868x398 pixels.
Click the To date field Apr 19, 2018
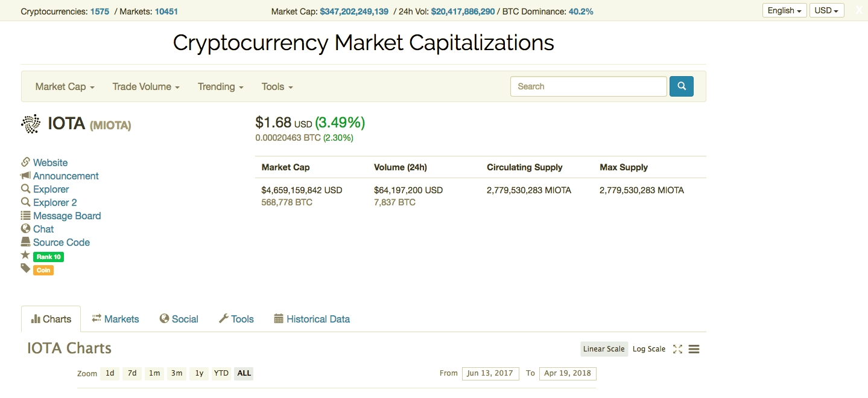[x=568, y=373]
